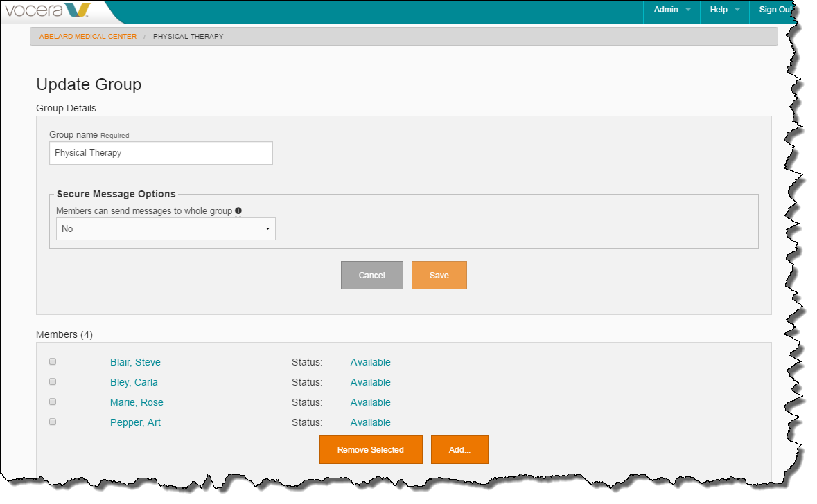Click Remove Selected button
The width and height of the screenshot is (817, 504).
click(371, 450)
